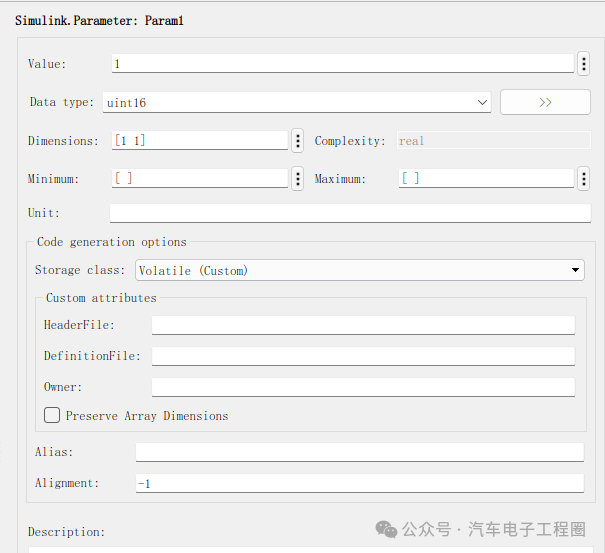Click the disabled Complexity field showing real

click(493, 140)
